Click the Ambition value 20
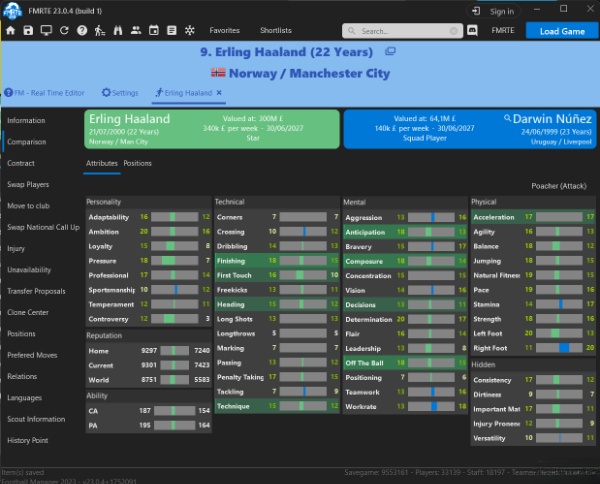 coord(144,231)
